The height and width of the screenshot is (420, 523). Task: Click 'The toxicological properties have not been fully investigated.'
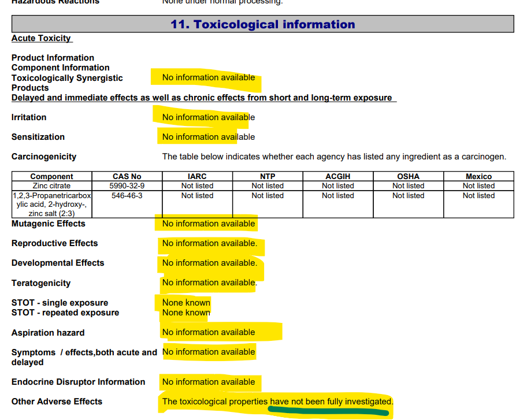tap(277, 402)
